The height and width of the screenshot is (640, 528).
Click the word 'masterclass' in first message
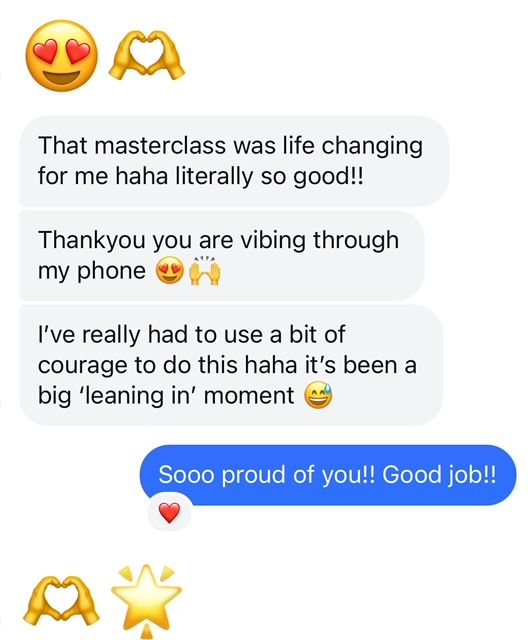[x=160, y=145]
